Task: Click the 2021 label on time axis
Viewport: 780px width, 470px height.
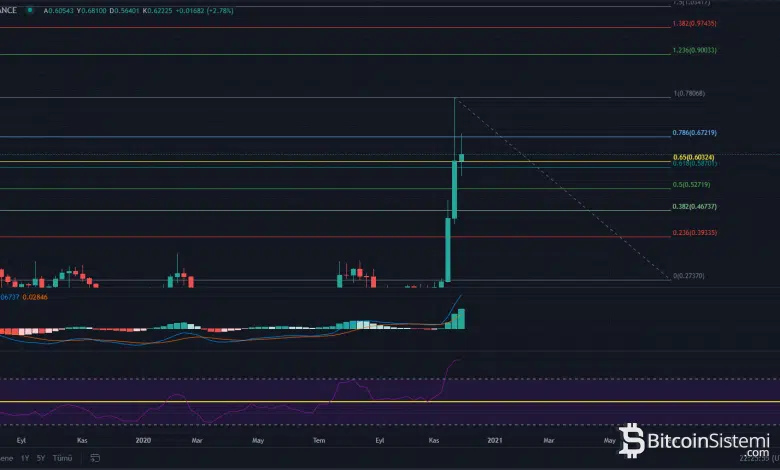Action: click(494, 439)
